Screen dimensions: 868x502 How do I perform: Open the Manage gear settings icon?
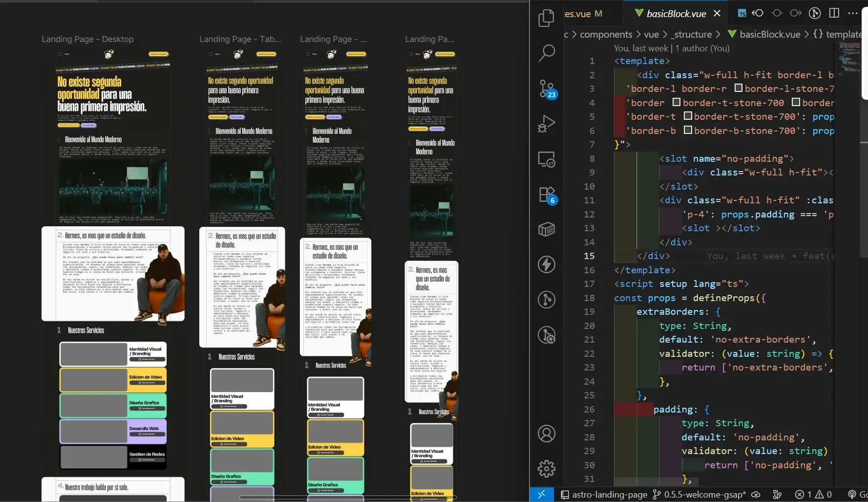pos(546,469)
